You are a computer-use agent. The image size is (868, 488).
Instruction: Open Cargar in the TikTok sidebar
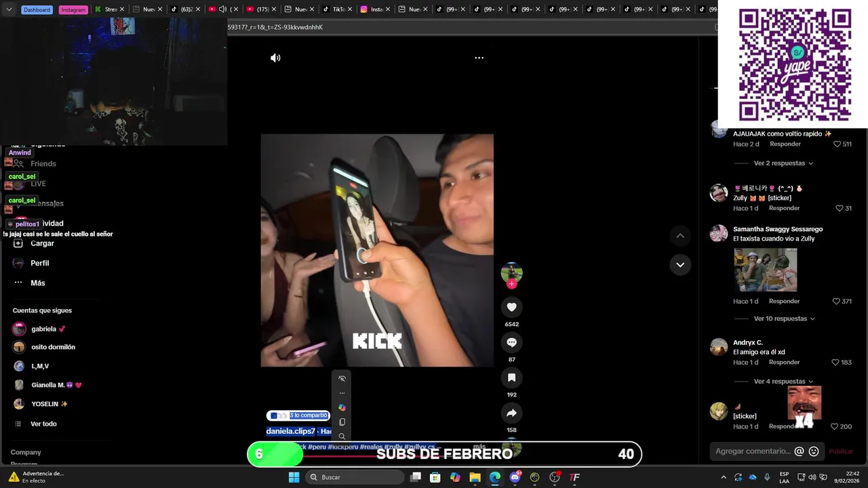(34, 243)
